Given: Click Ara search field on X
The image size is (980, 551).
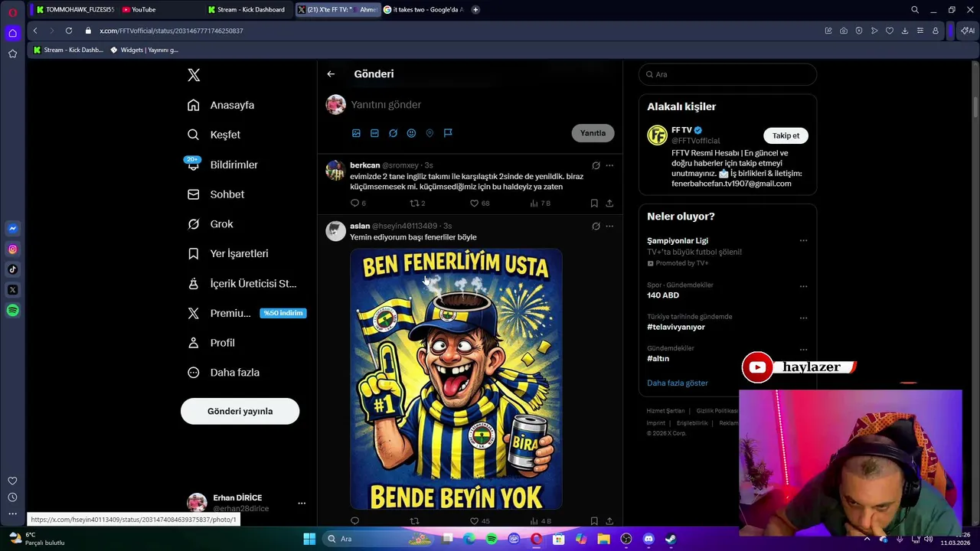Looking at the screenshot, I should pos(727,74).
